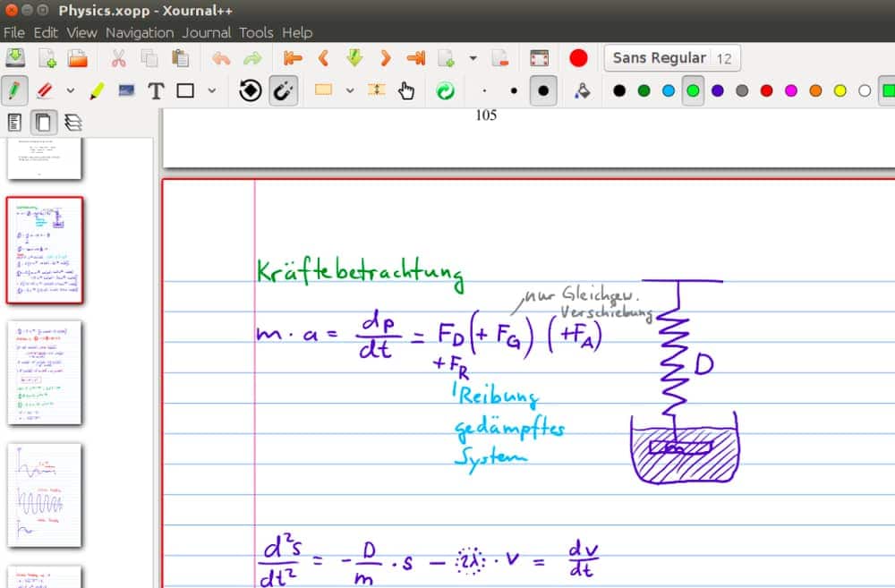Open the selected Kräftebetrachtung page thumbnail

(45, 250)
